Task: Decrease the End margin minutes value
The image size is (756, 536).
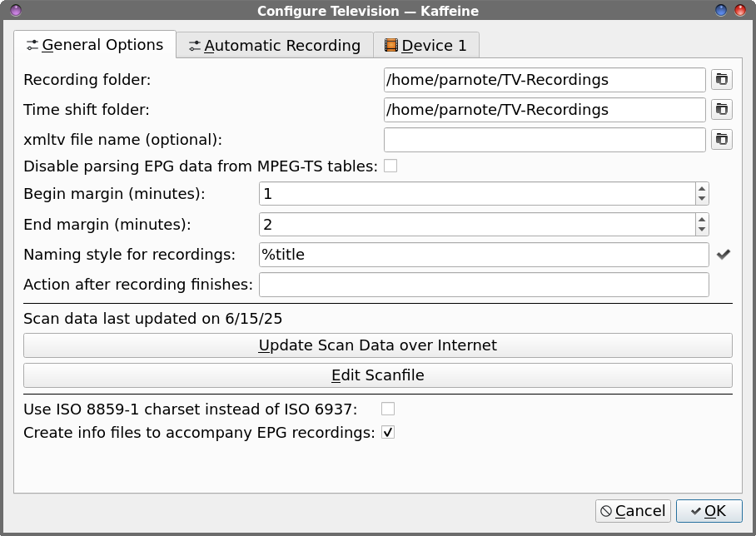Action: (x=702, y=230)
